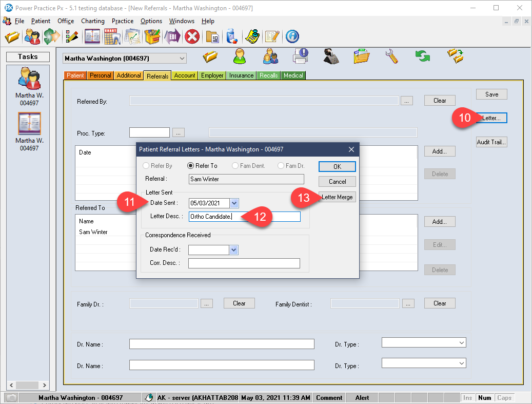This screenshot has width=532, height=404.
Task: Switch to the Account tab
Action: [x=185, y=75]
